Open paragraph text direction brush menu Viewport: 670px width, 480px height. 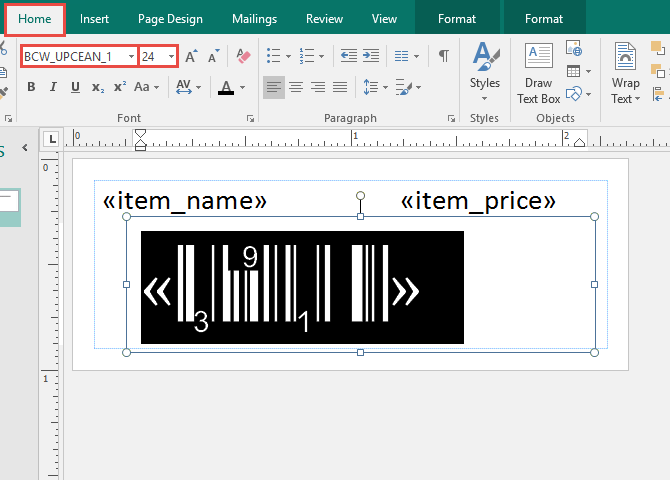coord(408,87)
